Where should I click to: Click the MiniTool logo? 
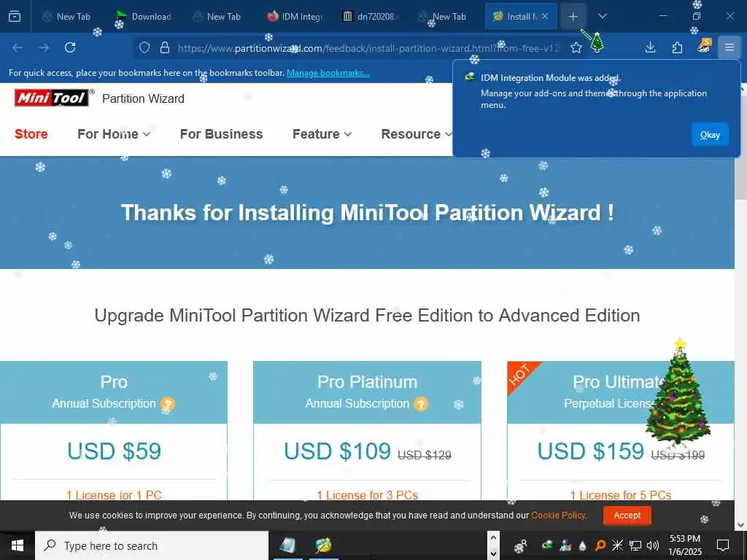[52, 98]
